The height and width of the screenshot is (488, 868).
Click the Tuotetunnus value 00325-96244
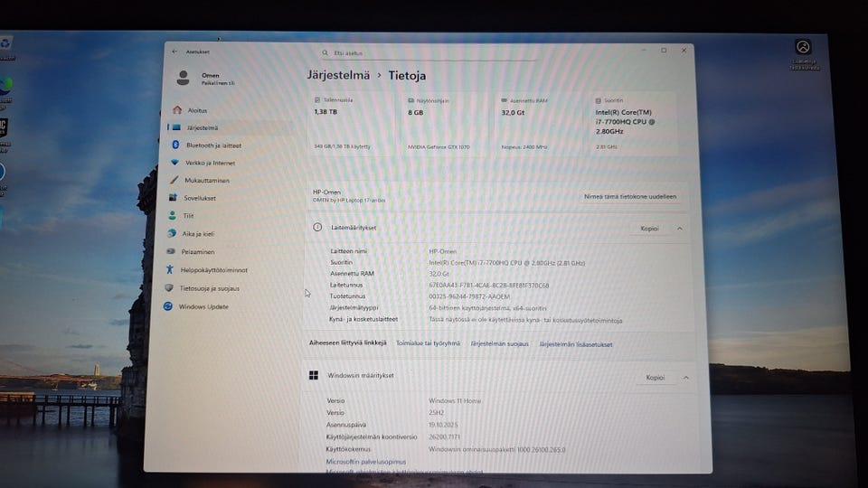point(469,296)
